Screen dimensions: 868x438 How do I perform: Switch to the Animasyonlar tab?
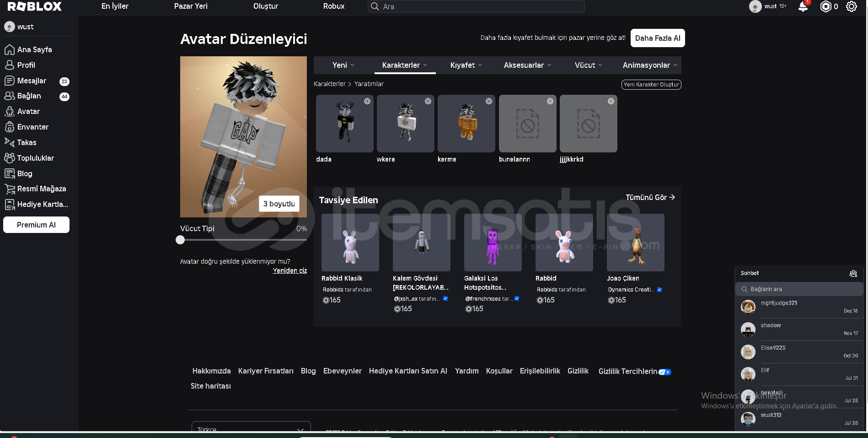point(649,65)
